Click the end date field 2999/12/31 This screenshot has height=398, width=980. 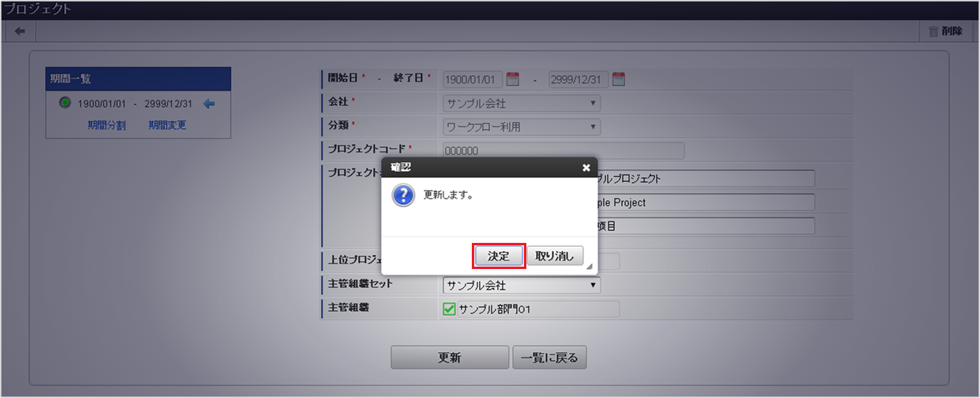[579, 79]
